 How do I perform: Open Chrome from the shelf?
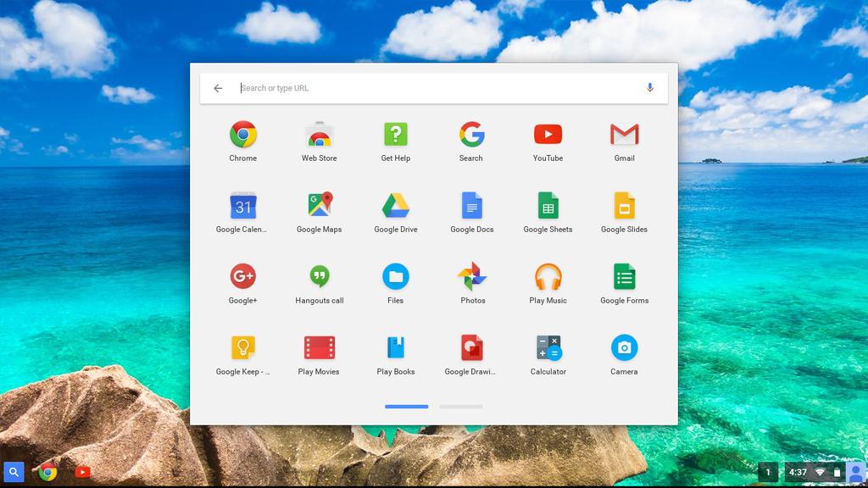tap(47, 472)
